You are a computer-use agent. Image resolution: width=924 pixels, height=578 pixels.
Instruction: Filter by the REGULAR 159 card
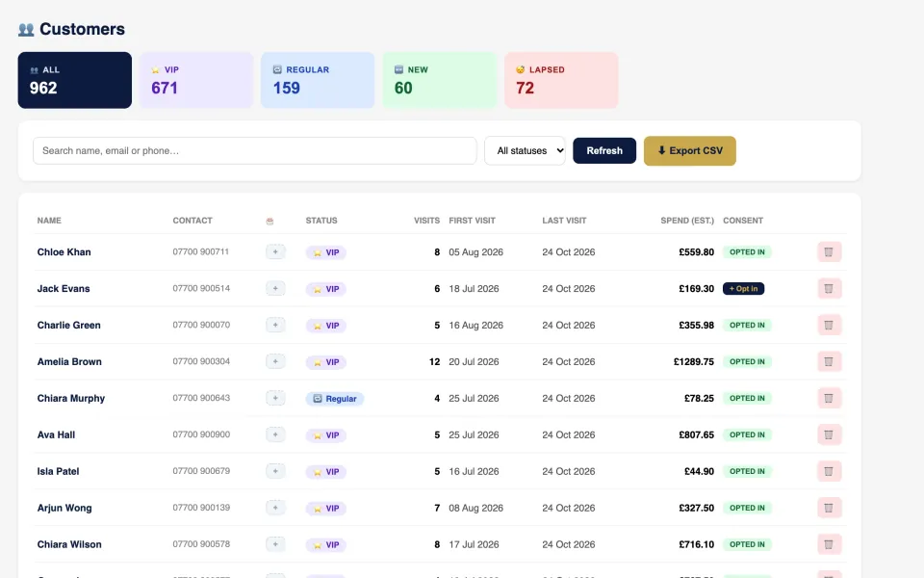[318, 80]
